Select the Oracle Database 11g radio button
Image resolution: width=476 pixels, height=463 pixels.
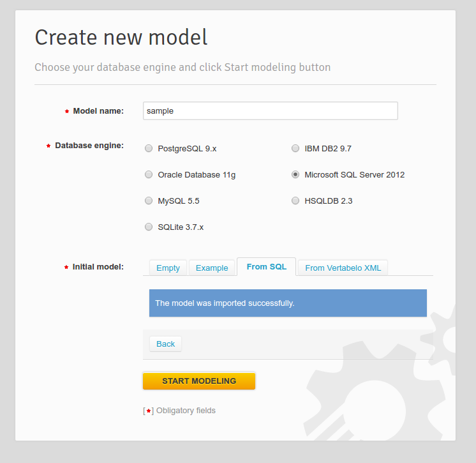coord(149,174)
